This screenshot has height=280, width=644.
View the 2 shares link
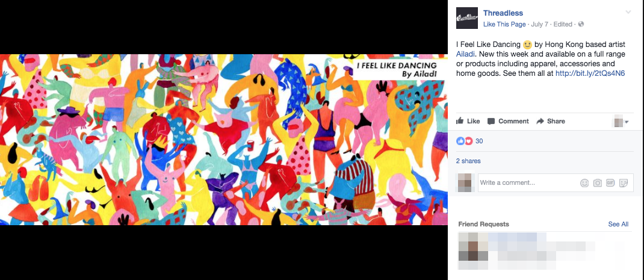(468, 161)
